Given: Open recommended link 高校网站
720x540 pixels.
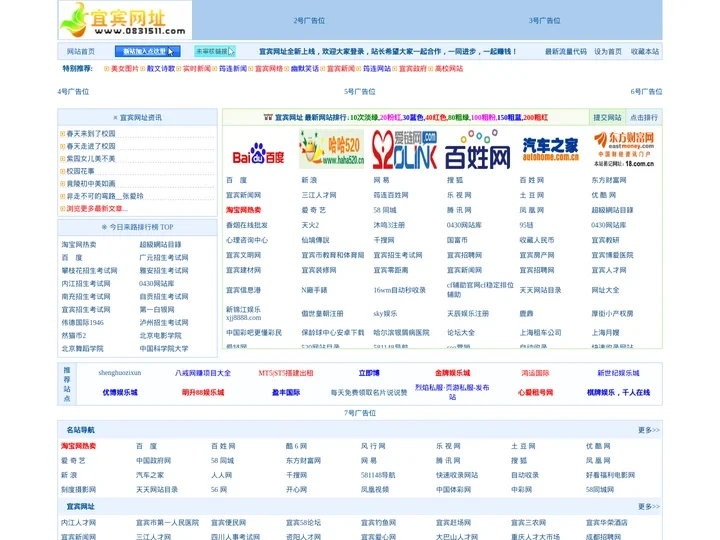Looking at the screenshot, I should pyautogui.click(x=449, y=68).
